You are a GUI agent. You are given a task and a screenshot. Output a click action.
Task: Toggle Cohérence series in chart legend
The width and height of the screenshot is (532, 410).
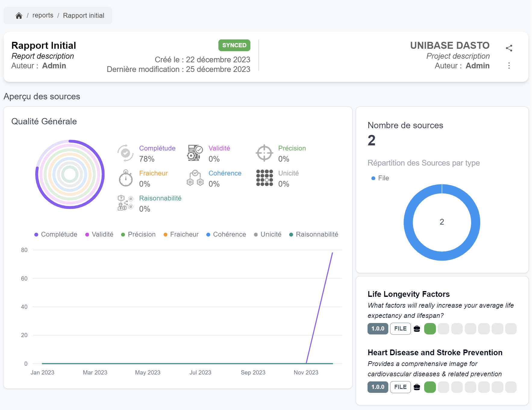coord(226,235)
